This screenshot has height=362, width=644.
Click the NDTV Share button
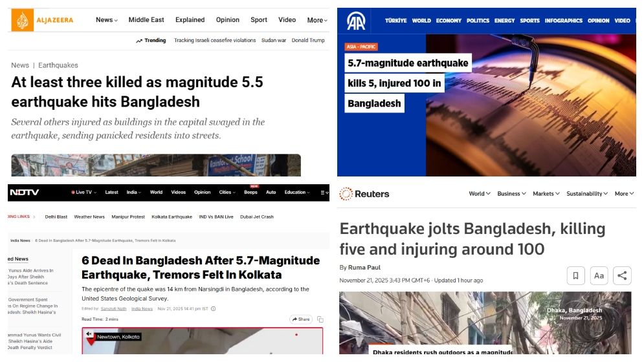301,319
